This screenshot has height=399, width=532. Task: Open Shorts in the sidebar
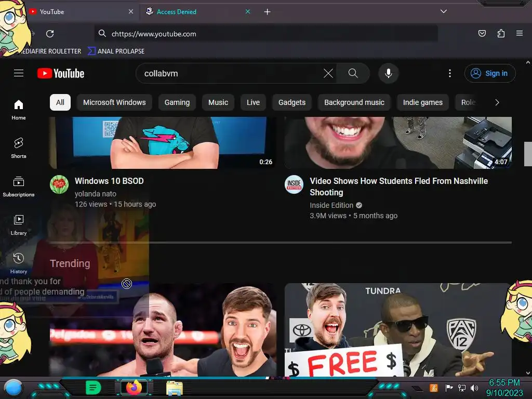[19, 148]
